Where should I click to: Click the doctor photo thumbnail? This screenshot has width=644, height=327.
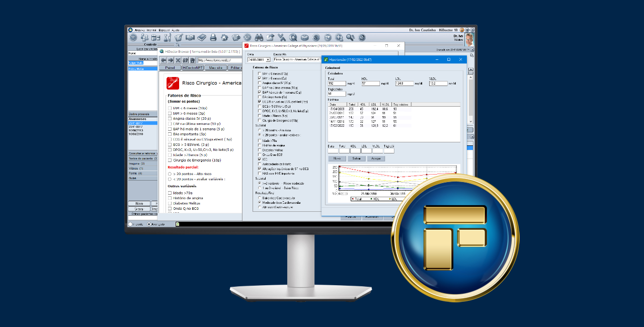[x=469, y=39]
